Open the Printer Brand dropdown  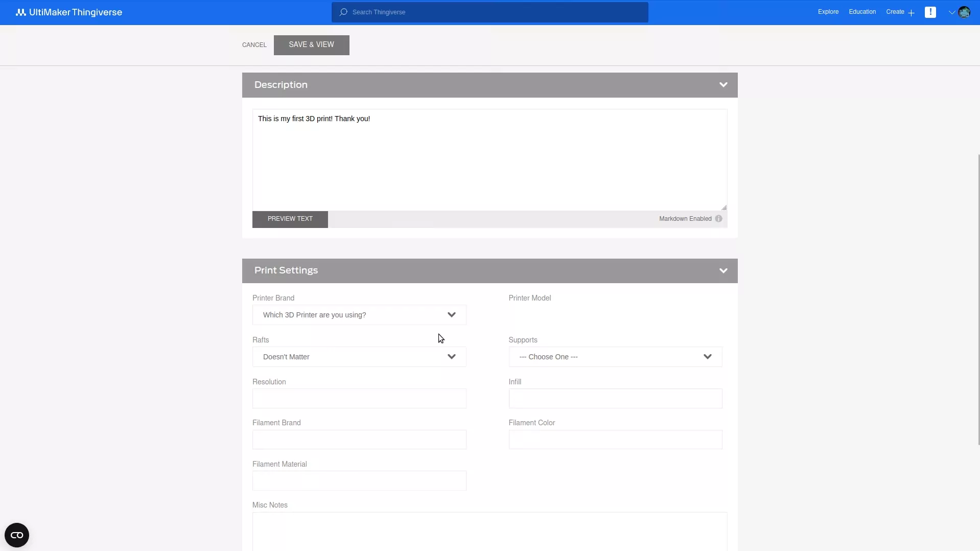click(359, 315)
